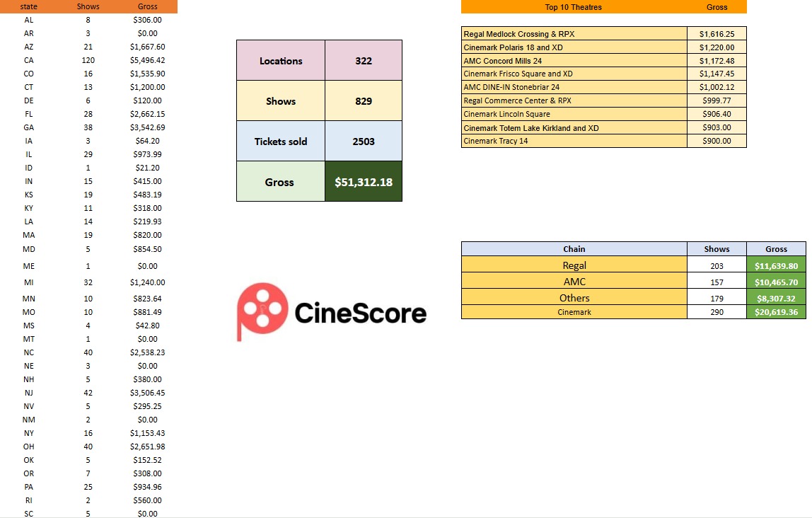Click the CineScore logo image
Screen dimensions: 812x518
[x=332, y=312]
